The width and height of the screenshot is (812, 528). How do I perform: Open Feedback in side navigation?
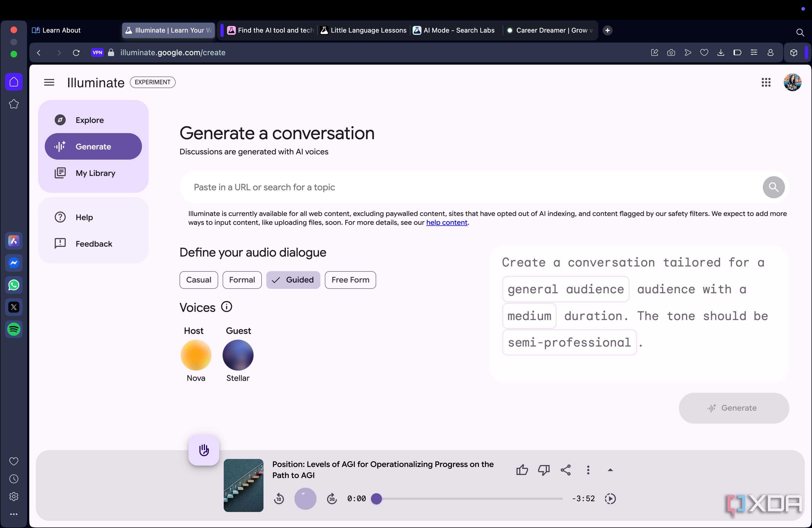pyautogui.click(x=93, y=244)
